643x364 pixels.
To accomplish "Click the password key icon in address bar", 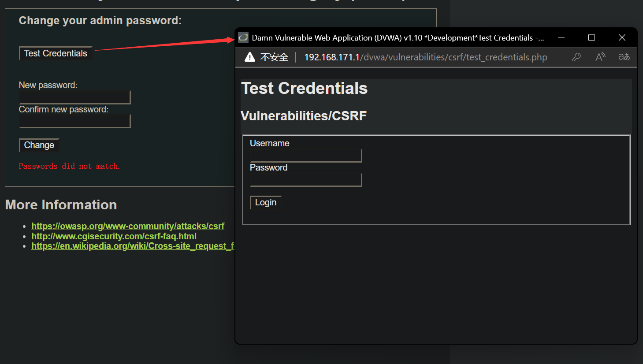I will point(576,57).
